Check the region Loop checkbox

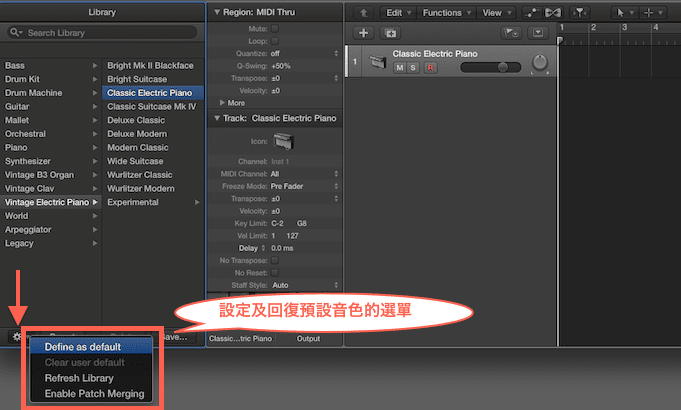[x=274, y=41]
